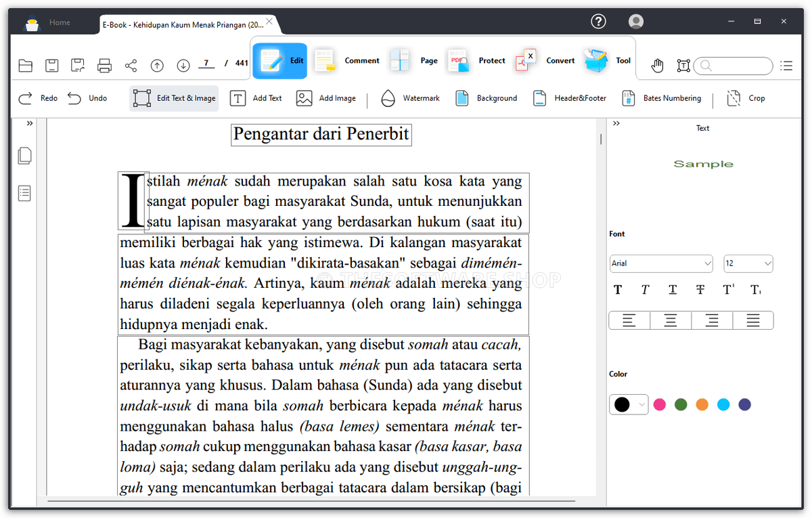Image resolution: width=812 pixels, height=518 pixels.
Task: Switch to the Tool tab
Action: coord(607,61)
